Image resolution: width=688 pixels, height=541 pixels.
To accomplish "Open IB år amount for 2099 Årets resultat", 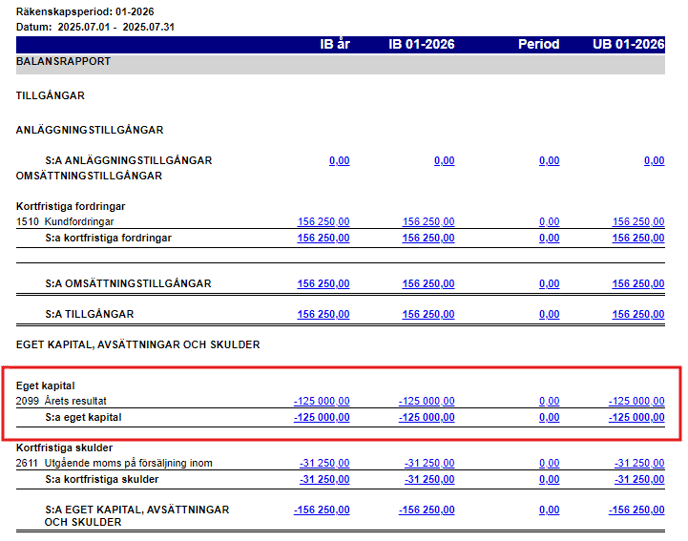I will [322, 401].
